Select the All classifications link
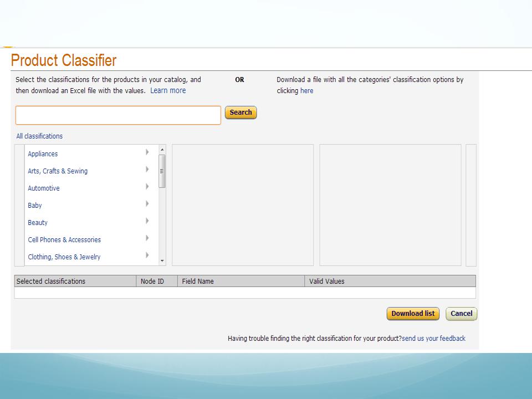Screen dimensions: 532x399 point(39,136)
